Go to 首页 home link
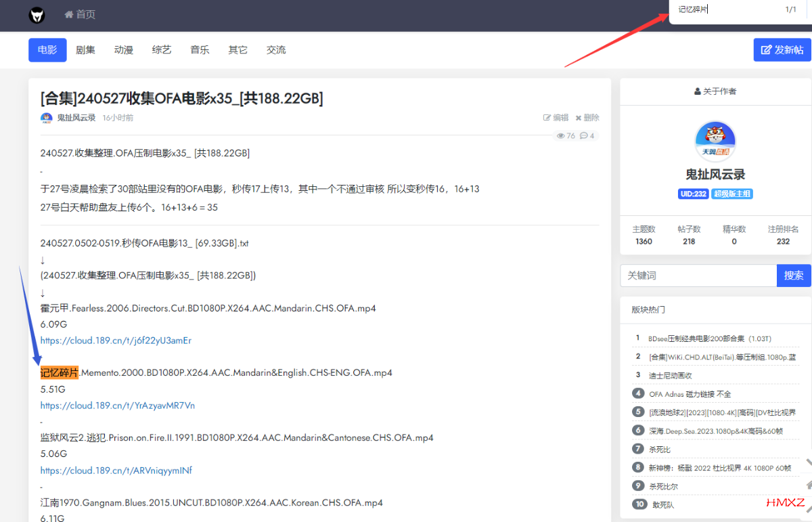Image resolution: width=812 pixels, height=522 pixels. (x=80, y=14)
